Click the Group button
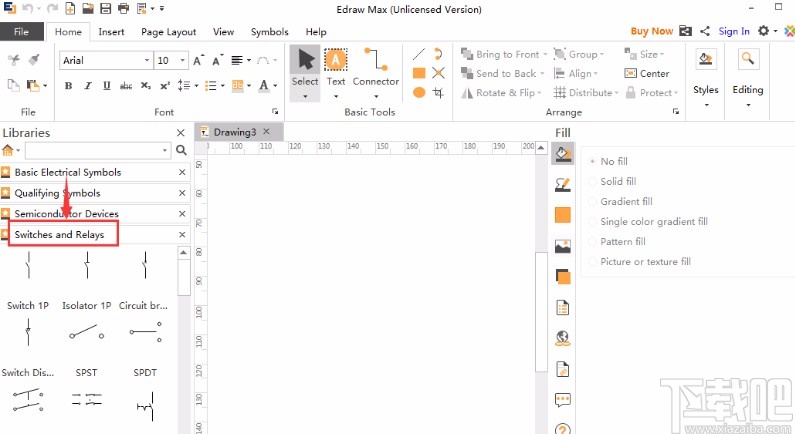Image resolution: width=795 pixels, height=434 pixels. 579,54
